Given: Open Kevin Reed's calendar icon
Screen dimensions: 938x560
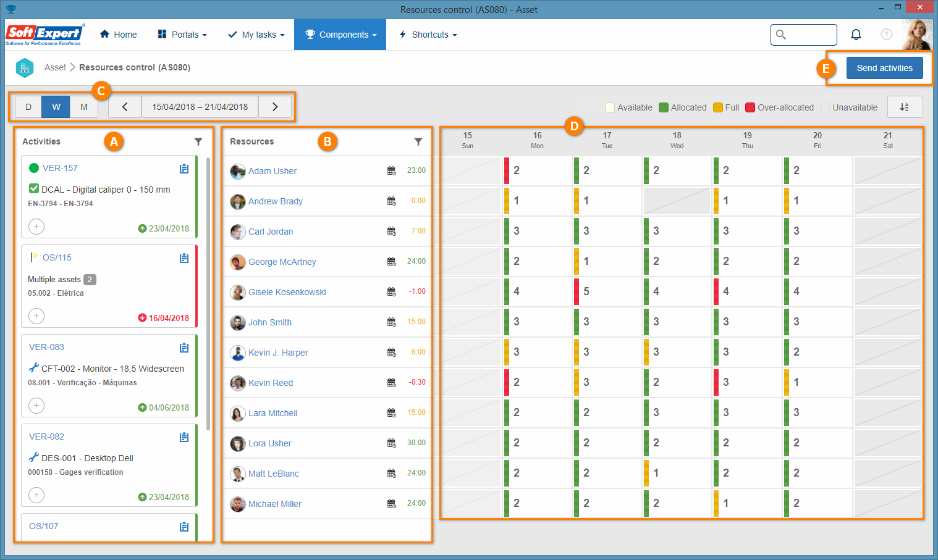Looking at the screenshot, I should pos(392,382).
